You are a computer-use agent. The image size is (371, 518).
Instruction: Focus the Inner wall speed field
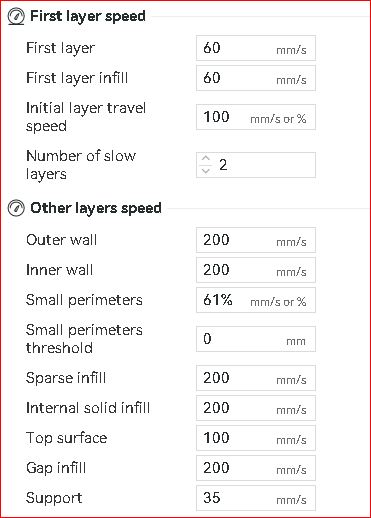(x=256, y=270)
